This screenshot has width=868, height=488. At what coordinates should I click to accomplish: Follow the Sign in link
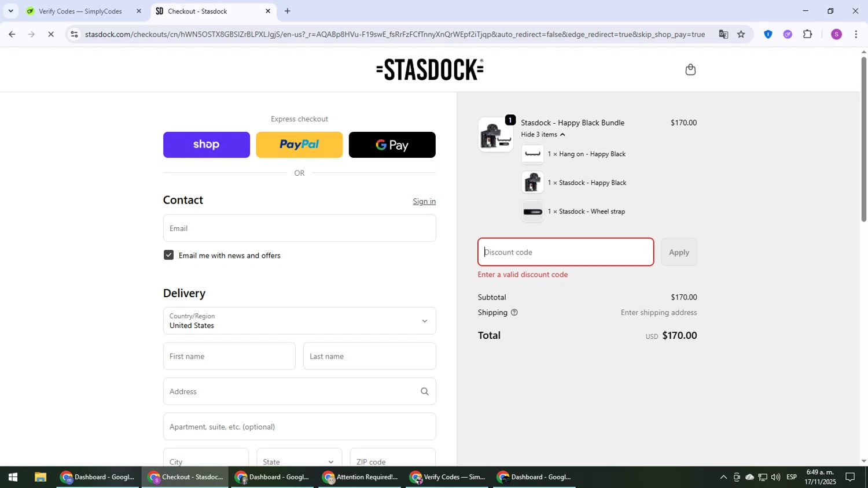(x=424, y=201)
